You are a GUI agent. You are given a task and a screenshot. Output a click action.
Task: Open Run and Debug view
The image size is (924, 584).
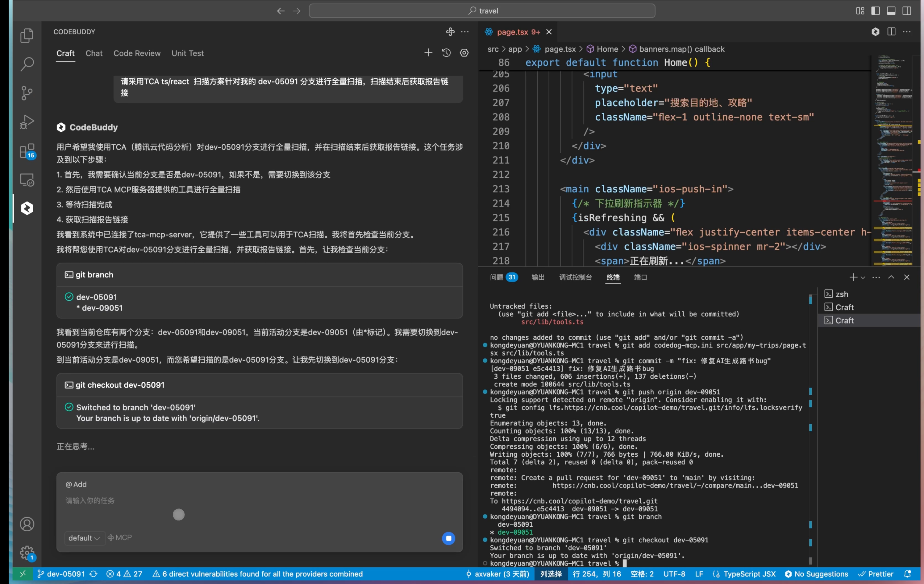coord(27,122)
